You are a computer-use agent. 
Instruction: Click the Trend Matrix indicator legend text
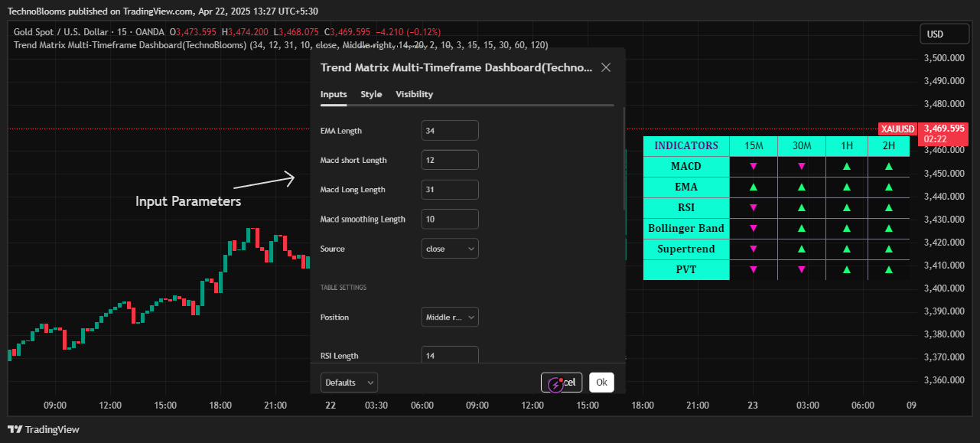281,45
